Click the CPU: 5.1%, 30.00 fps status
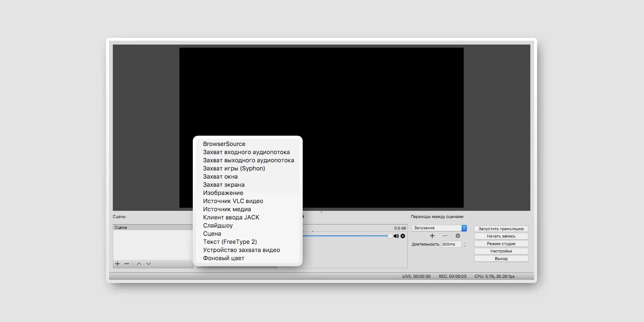The height and width of the screenshot is (322, 644). [x=495, y=276]
